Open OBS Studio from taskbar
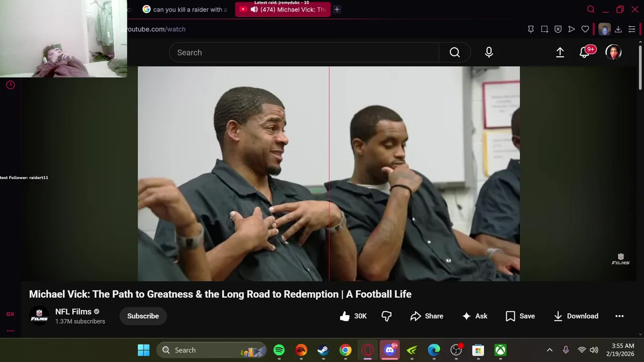The width and height of the screenshot is (644, 362). [456, 350]
